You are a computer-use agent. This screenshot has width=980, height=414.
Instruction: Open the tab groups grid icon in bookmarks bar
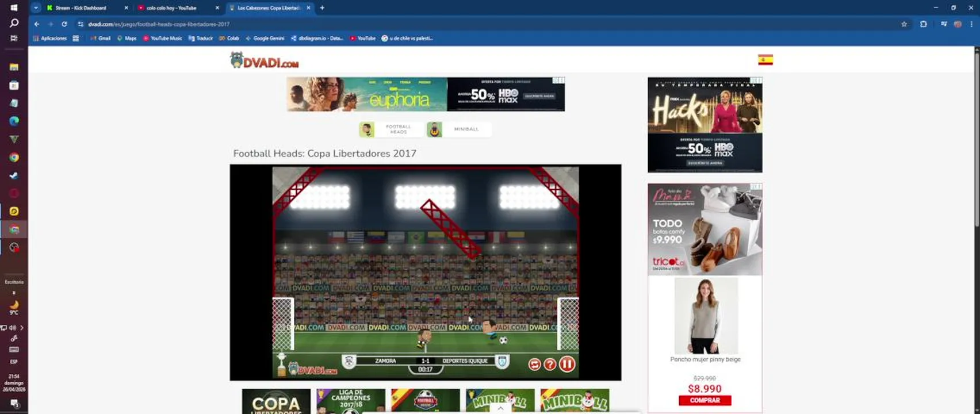75,39
